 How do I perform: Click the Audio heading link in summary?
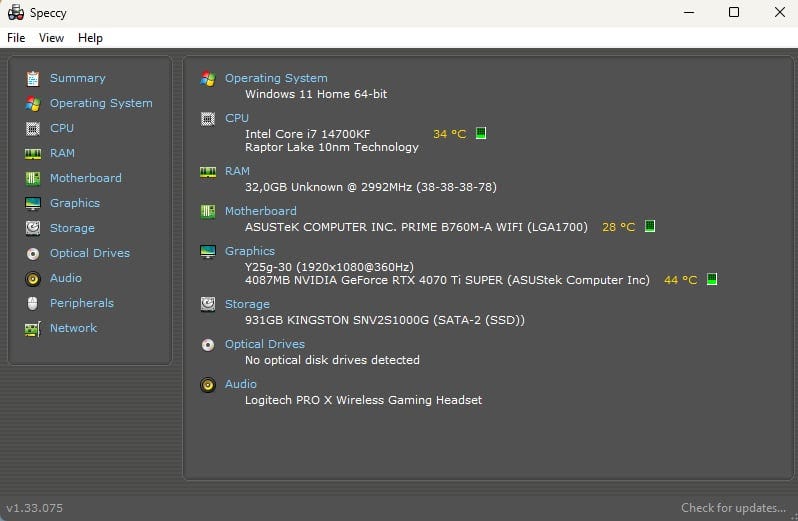(241, 384)
